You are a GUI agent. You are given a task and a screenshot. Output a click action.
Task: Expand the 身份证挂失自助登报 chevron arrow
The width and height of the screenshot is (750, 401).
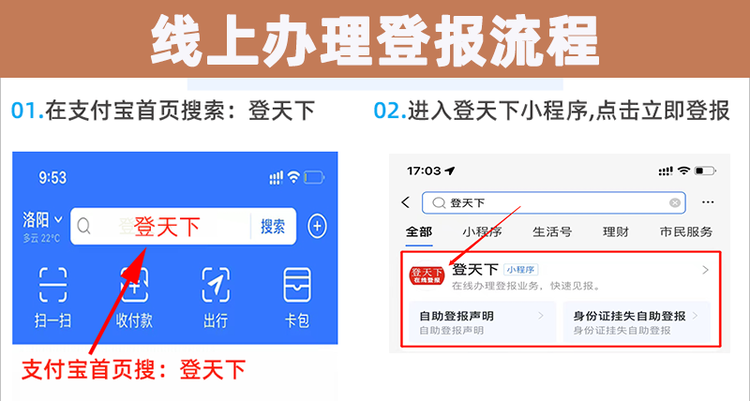pos(695,316)
